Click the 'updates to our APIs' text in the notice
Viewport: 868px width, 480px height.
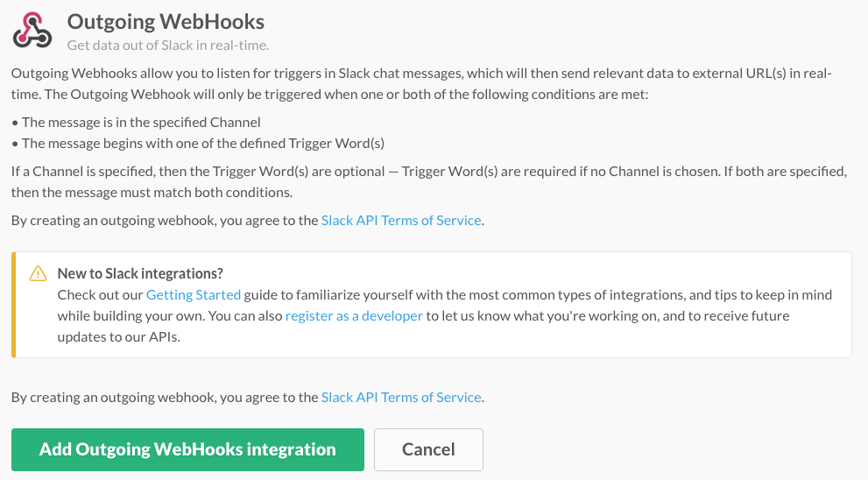click(x=118, y=336)
